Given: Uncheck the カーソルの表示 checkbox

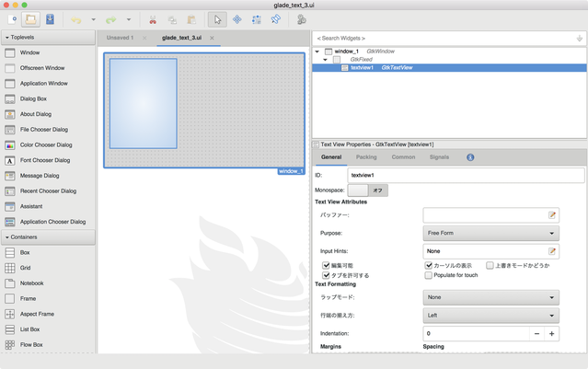Looking at the screenshot, I should [x=428, y=266].
